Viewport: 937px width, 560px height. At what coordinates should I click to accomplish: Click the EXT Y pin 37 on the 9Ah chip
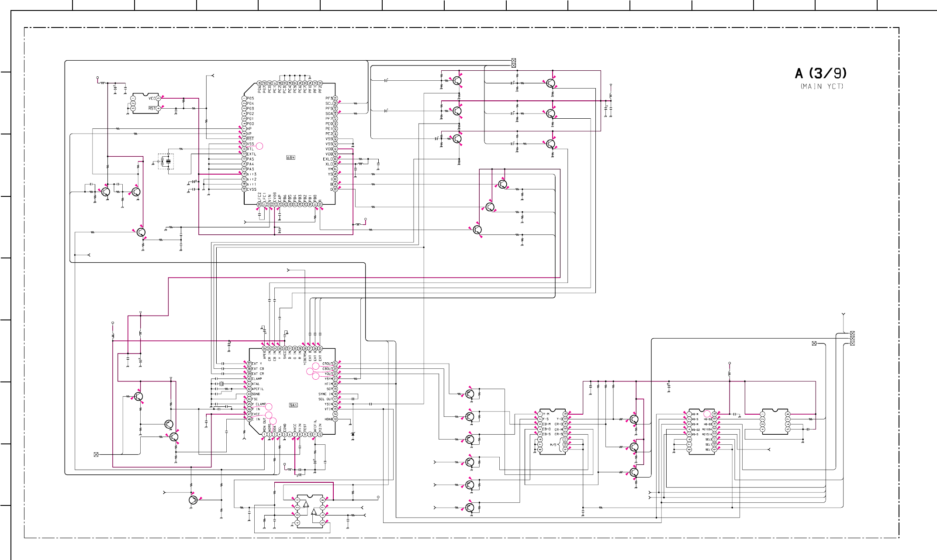(x=249, y=364)
